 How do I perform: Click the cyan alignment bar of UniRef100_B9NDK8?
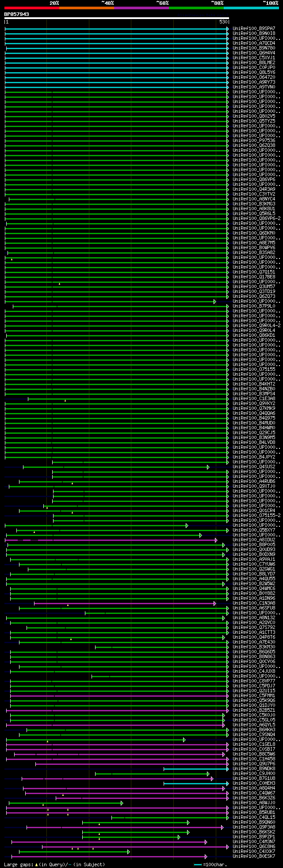(196, 769)
